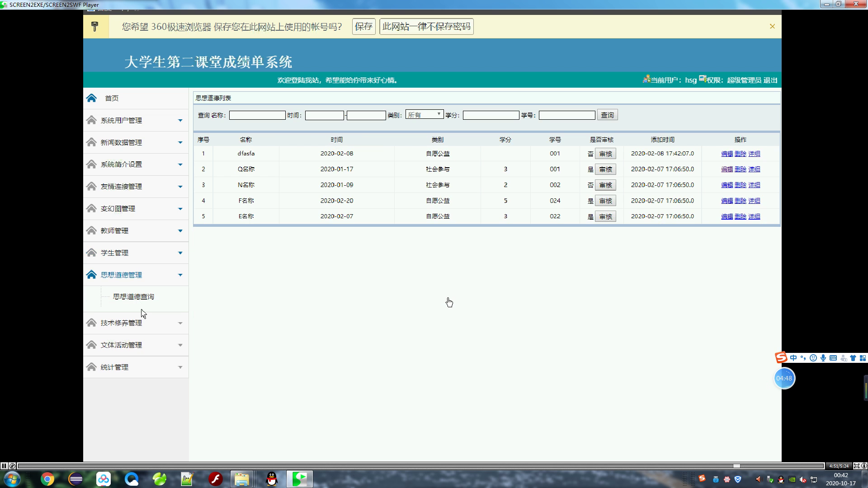Click 详细 link for N名称 row
Viewport: 868px width, 488px height.
(x=754, y=185)
